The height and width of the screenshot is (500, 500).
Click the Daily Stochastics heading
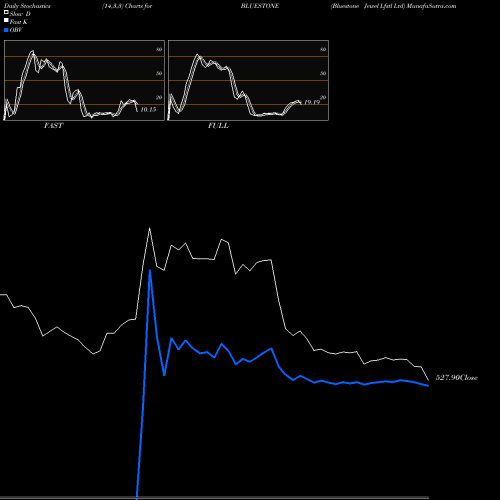tap(27, 6)
